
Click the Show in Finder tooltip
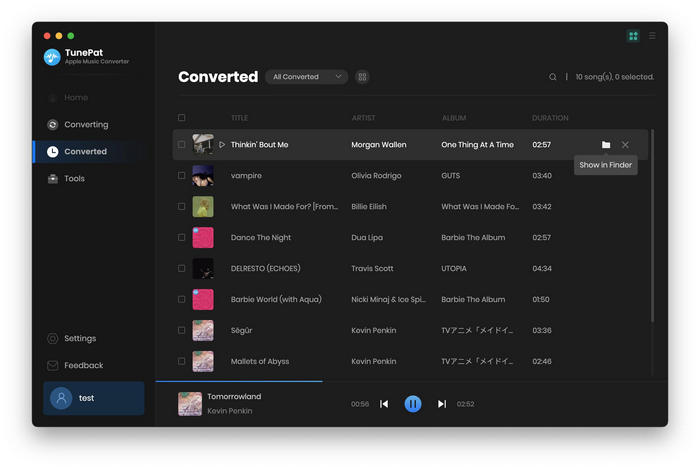click(605, 165)
